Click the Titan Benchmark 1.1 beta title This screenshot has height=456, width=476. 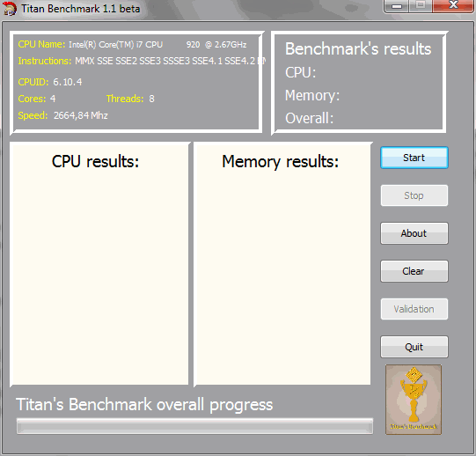81,9
